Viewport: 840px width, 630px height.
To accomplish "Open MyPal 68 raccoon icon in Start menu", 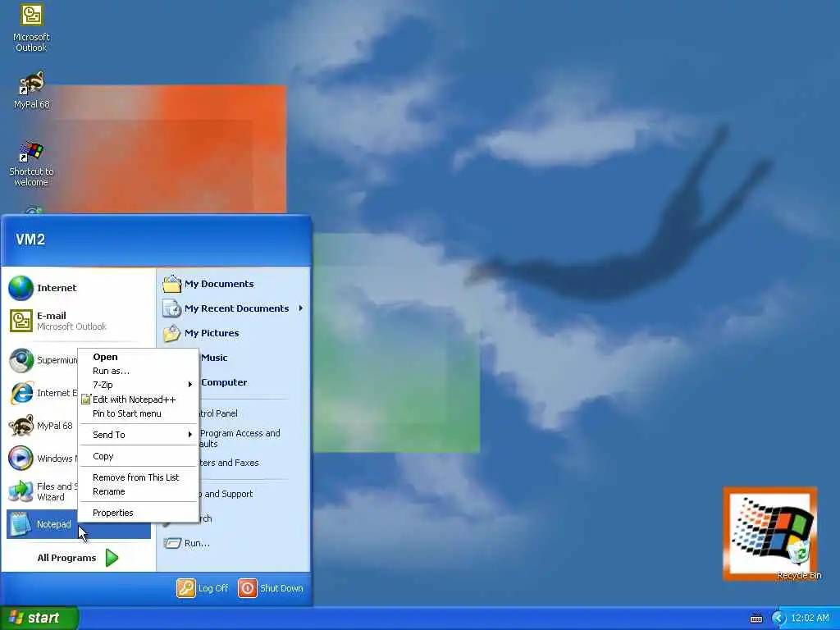I will [x=21, y=426].
